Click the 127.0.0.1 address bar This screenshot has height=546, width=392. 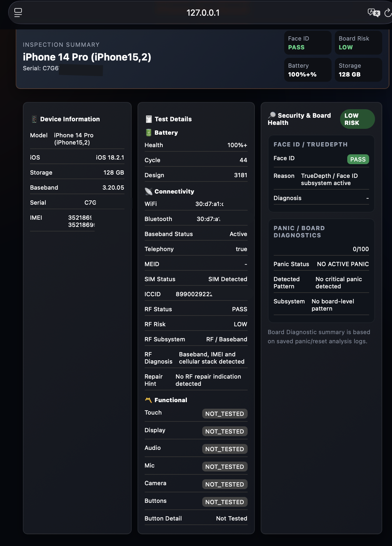point(203,13)
